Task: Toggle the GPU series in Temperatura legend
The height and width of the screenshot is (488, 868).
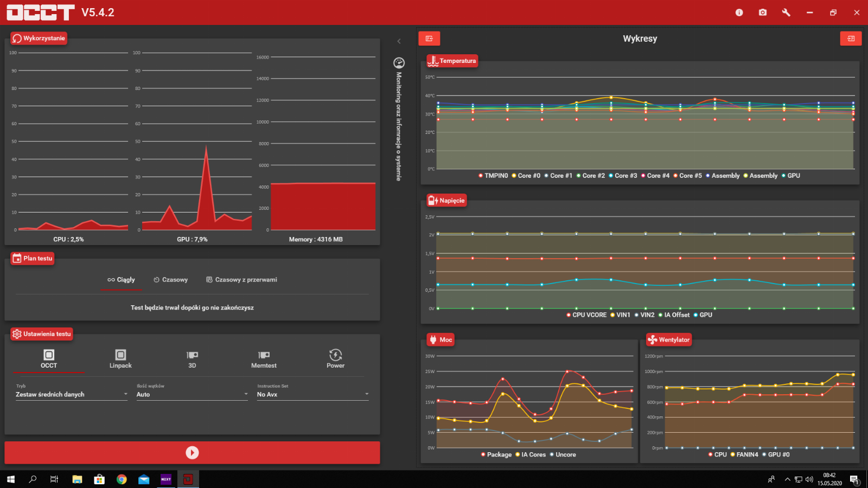Action: pyautogui.click(x=791, y=176)
